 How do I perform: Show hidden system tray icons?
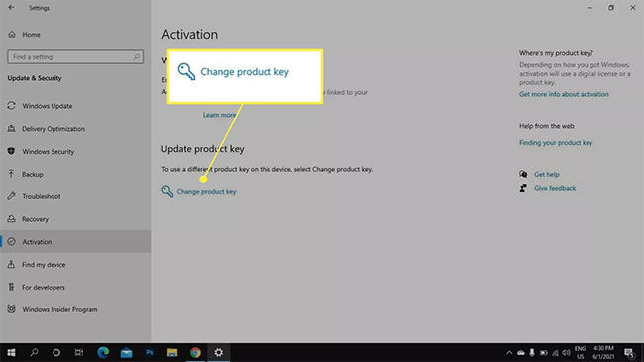click(509, 353)
